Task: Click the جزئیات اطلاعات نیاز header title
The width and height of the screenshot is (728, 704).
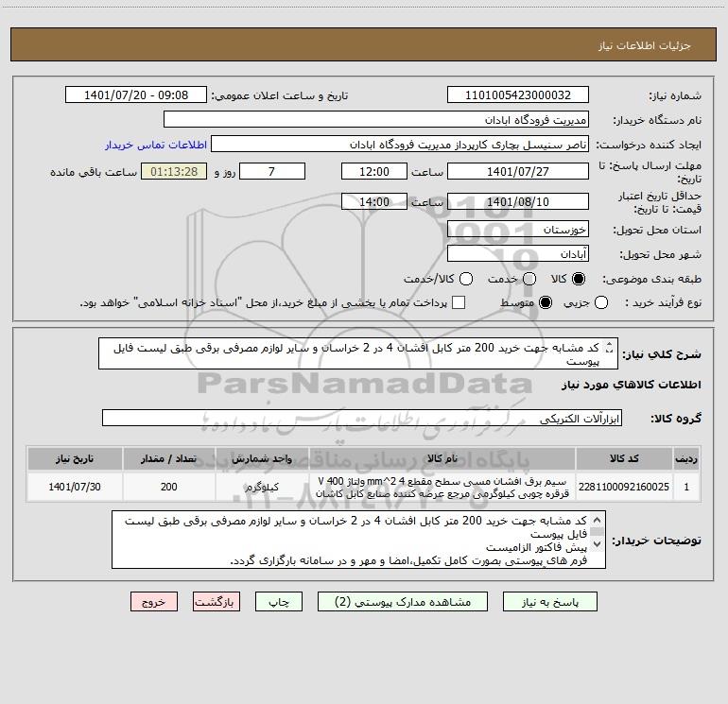Action: tap(645, 45)
